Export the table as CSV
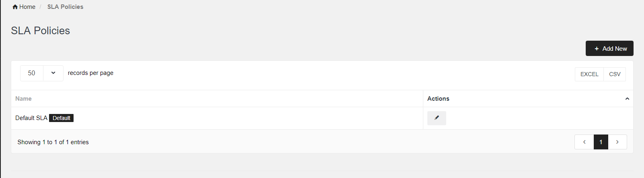This screenshot has width=644, height=178. (x=615, y=74)
